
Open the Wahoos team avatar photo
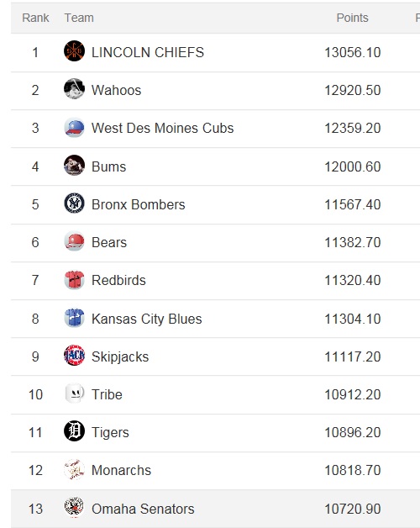point(74,89)
